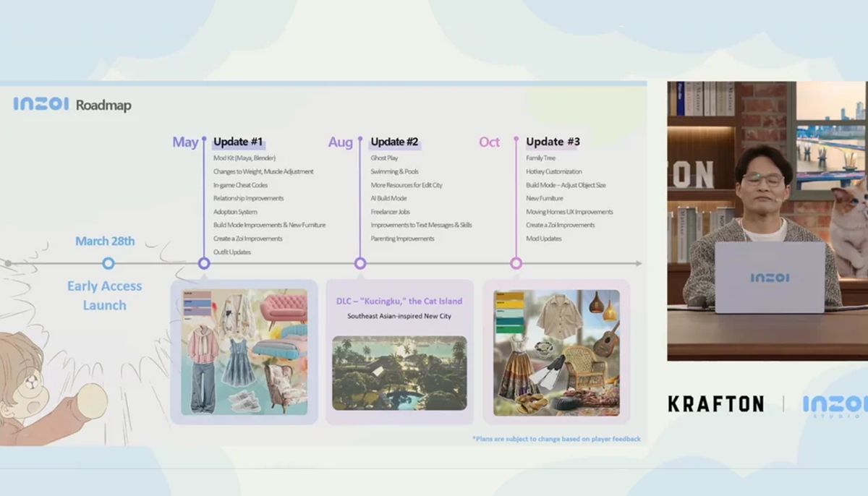Click "AI Build Mode" line
The width and height of the screenshot is (868, 496).
pos(388,198)
